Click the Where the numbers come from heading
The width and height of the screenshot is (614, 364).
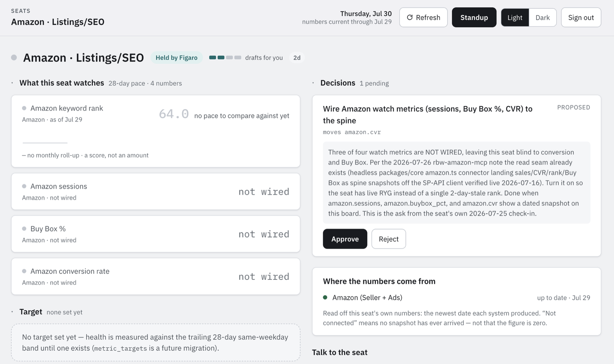[x=379, y=281]
